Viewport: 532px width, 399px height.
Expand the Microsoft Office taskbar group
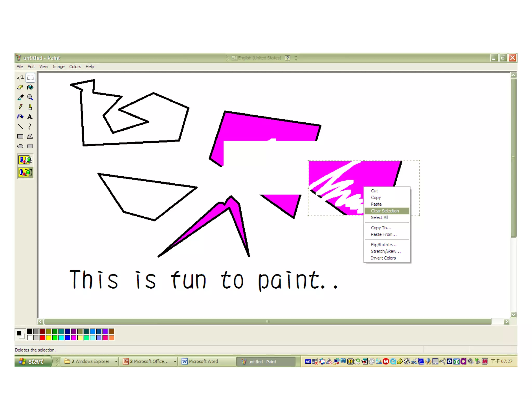[x=175, y=361]
